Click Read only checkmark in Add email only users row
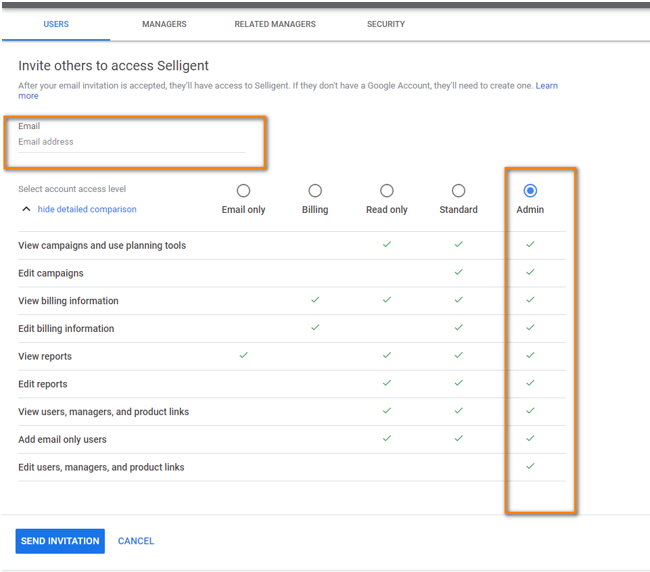Image resolution: width=650 pixels, height=572 pixels. pos(386,438)
